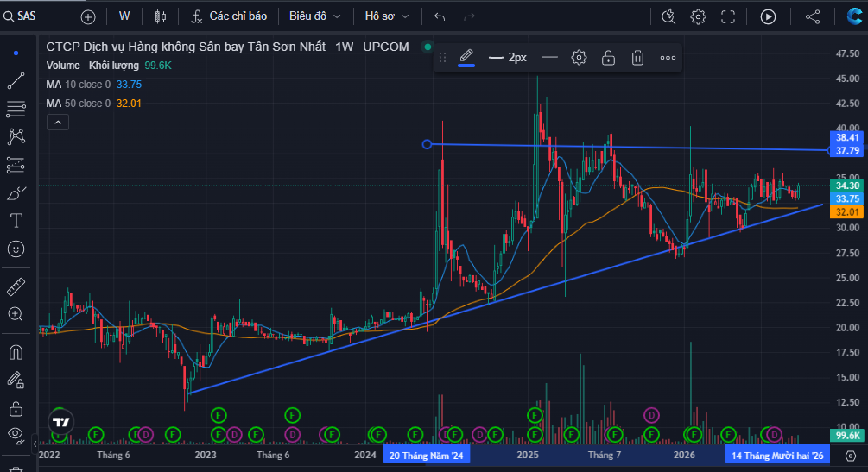The height and width of the screenshot is (472, 868).
Task: Select the trend line drawing tool
Action: pyautogui.click(x=16, y=81)
